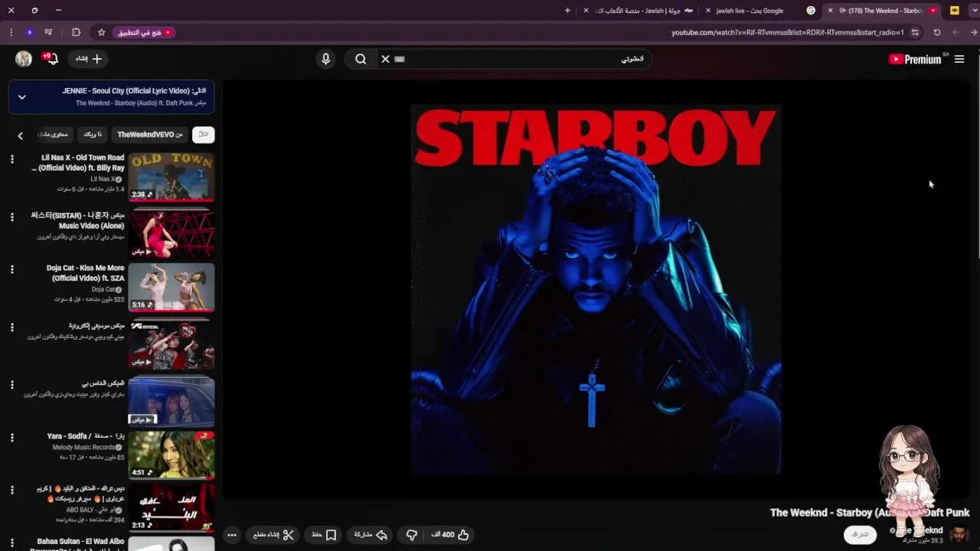The image size is (980, 551).
Task: Subscribe to The Weeknd channel
Action: [860, 535]
